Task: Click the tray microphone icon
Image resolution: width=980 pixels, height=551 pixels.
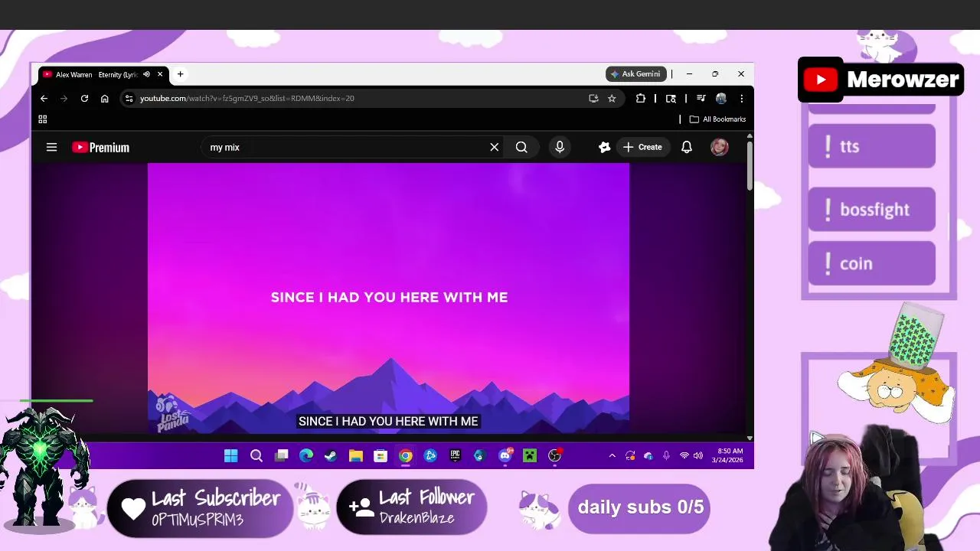Action: (666, 456)
